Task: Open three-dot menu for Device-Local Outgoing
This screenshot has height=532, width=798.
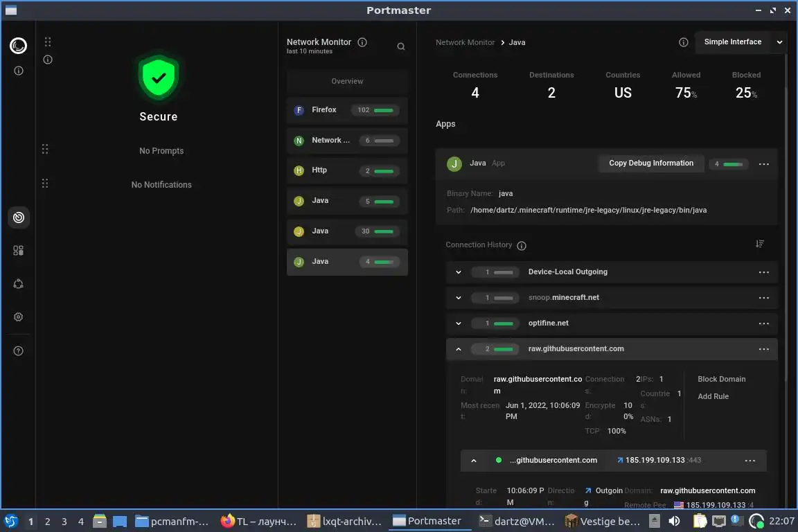Action: point(764,272)
